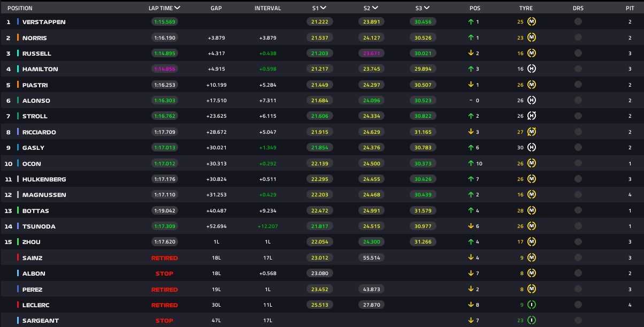
Task: Click Albon's STOP status
Action: (164, 273)
